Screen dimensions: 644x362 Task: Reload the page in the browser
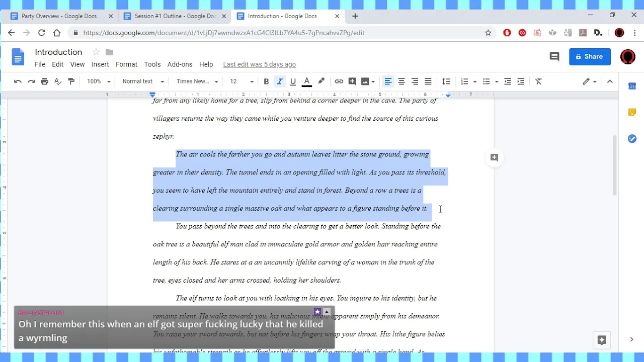[42, 33]
